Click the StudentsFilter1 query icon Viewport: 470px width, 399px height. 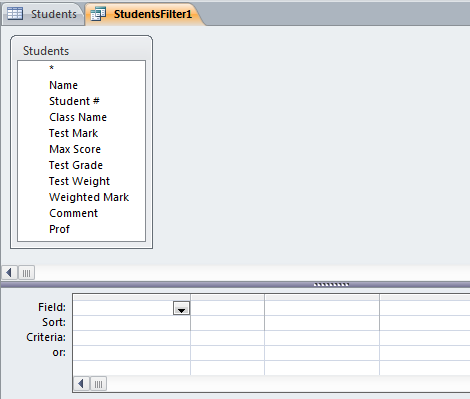click(98, 14)
